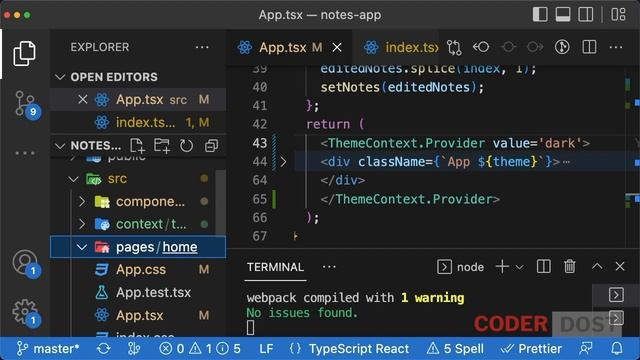Image resolution: width=640 pixels, height=360 pixels.
Task: Expand the context folder
Action: point(82,224)
